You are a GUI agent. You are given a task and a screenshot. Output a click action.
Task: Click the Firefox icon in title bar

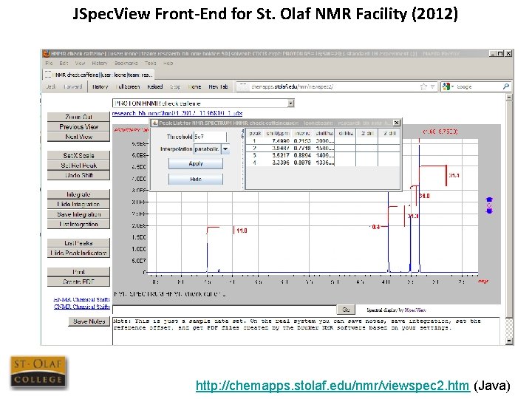(x=46, y=54)
